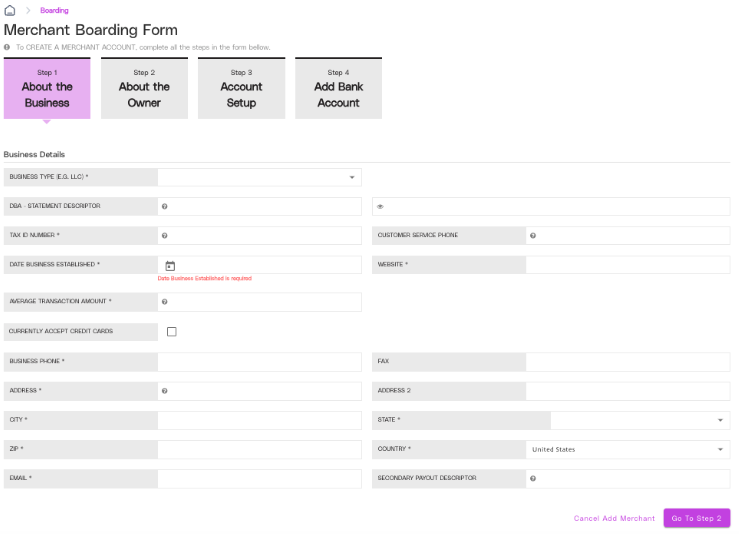Expand the State dropdown
This screenshot has width=739, height=534.
640,420
